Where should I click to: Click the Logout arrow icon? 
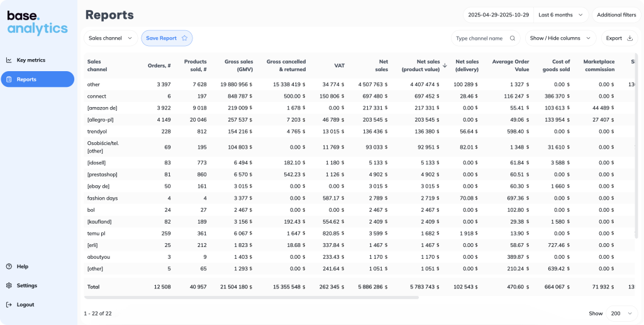click(x=9, y=305)
